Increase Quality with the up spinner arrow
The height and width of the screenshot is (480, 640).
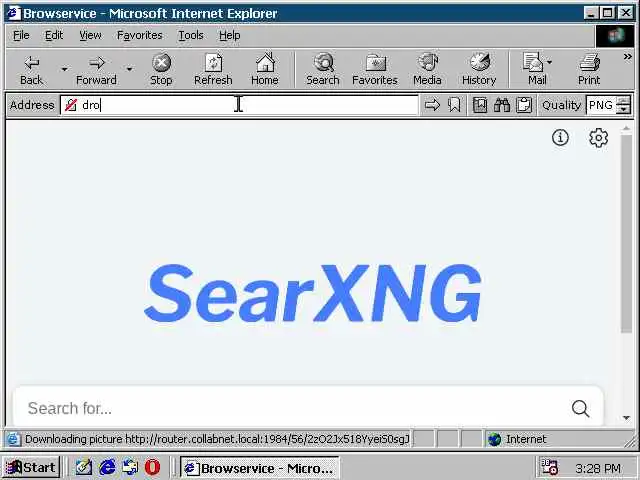(623, 100)
